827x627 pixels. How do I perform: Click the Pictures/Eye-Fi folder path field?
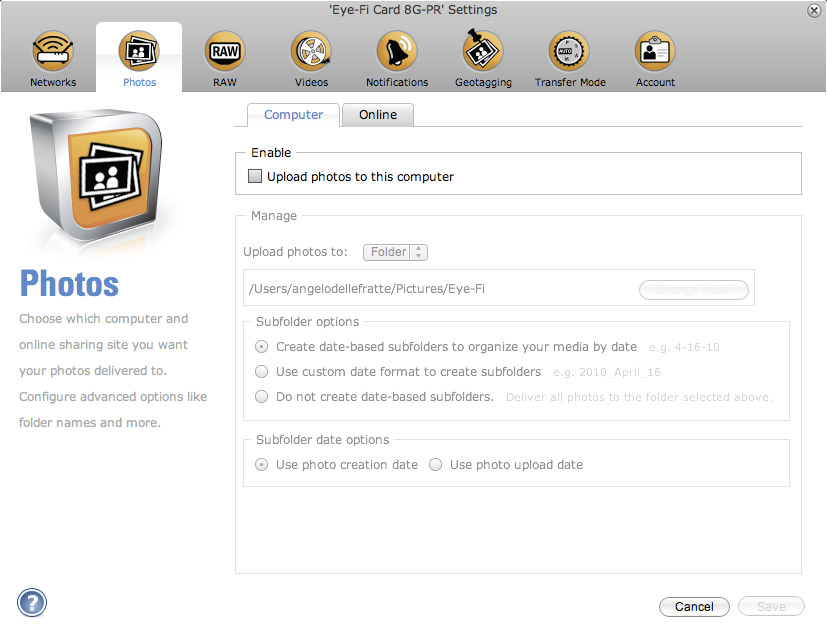(x=498, y=287)
